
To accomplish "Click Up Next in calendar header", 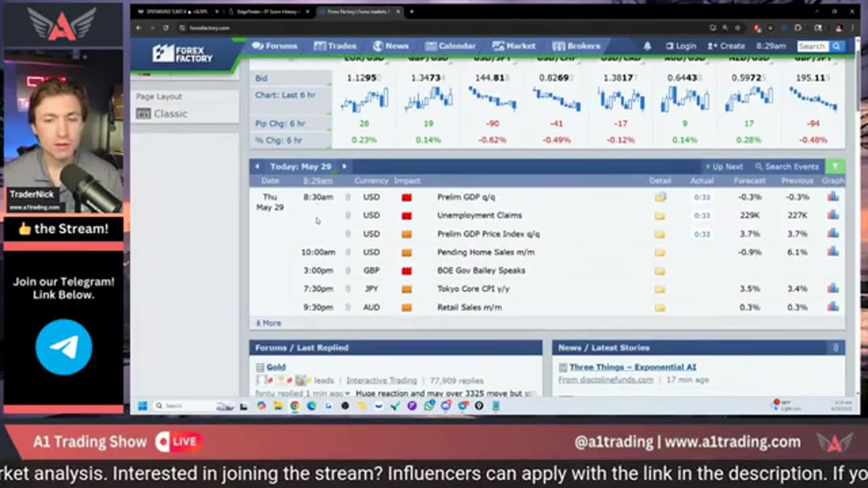I will (724, 166).
